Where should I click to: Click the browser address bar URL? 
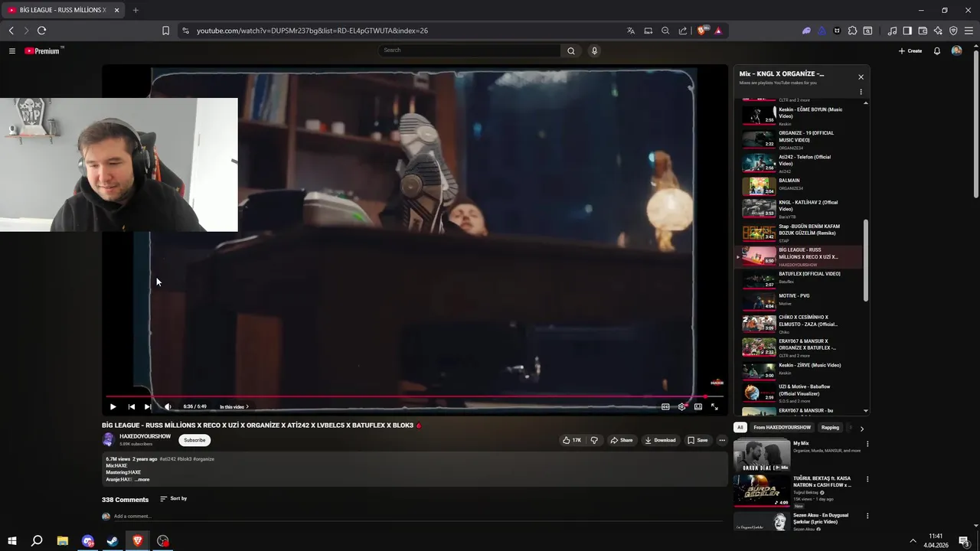pyautogui.click(x=312, y=31)
